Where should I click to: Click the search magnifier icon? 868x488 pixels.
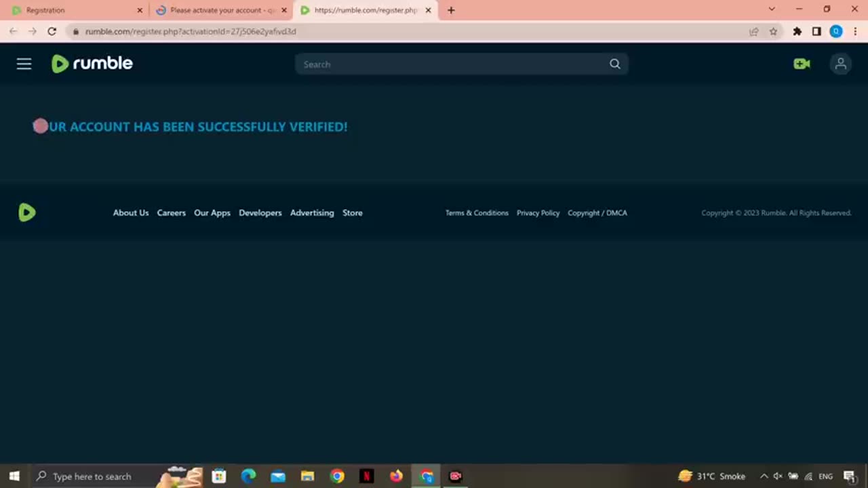point(615,64)
